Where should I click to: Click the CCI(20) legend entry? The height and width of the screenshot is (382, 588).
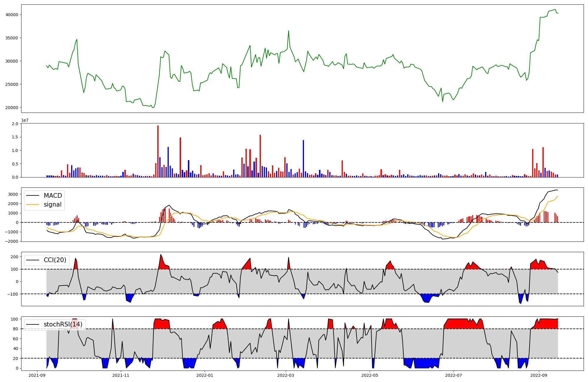(55, 260)
